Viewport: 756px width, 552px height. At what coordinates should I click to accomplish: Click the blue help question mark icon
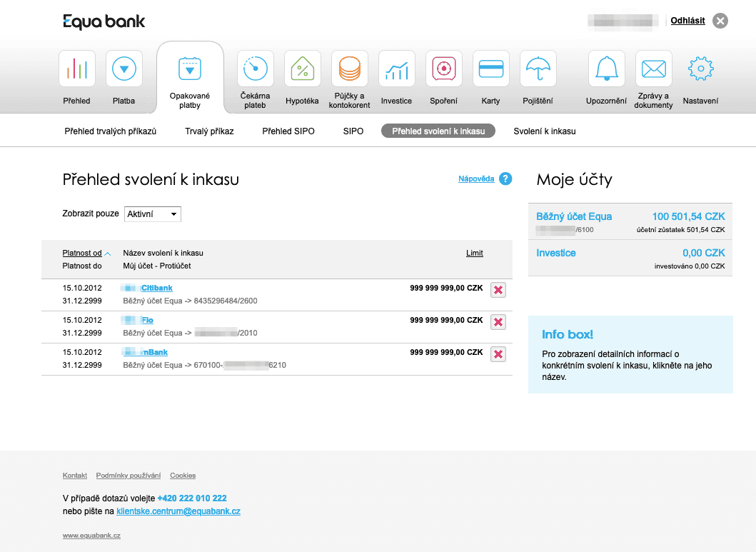pos(505,179)
